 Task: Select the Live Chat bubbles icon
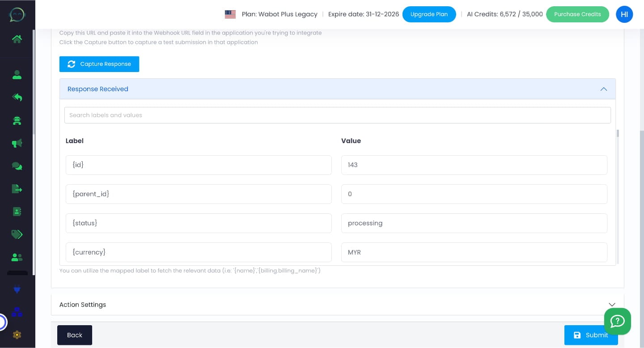click(x=17, y=166)
